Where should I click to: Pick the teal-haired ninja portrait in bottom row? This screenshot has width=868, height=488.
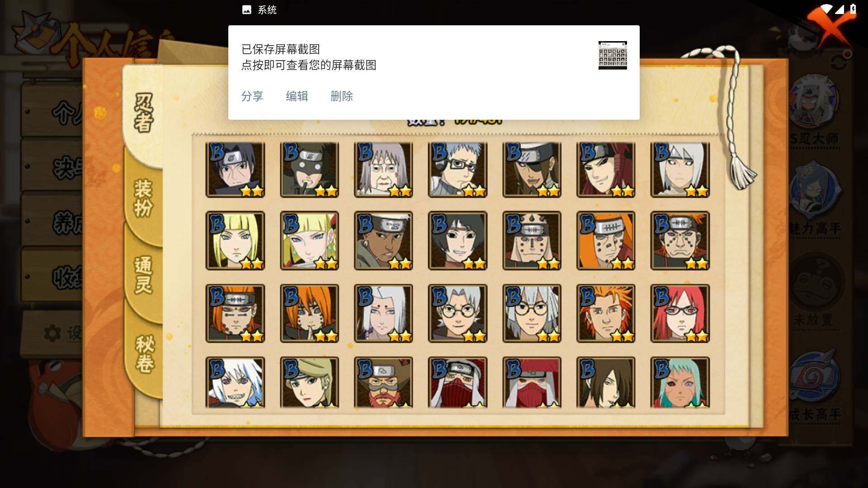click(x=680, y=383)
